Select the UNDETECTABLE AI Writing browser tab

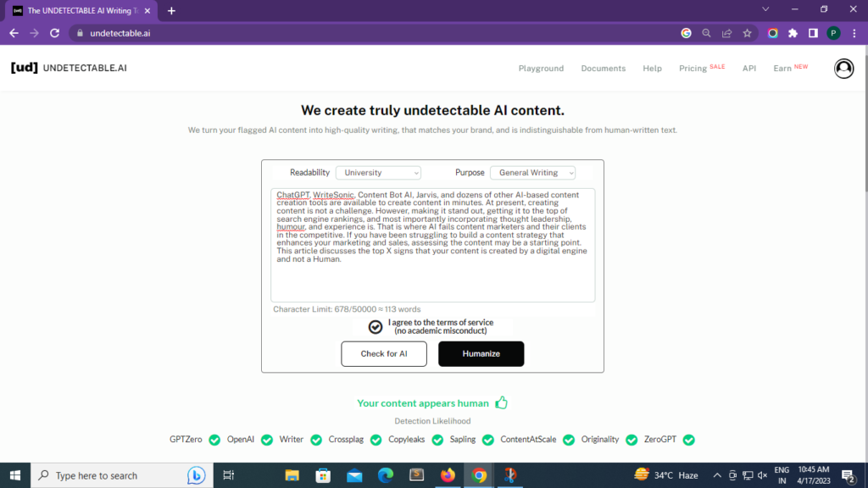pos(81,10)
